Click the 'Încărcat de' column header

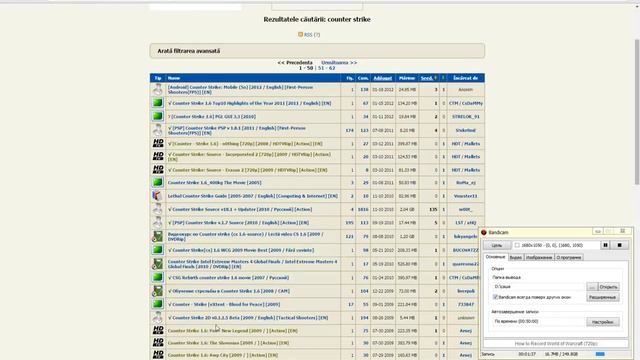click(465, 78)
